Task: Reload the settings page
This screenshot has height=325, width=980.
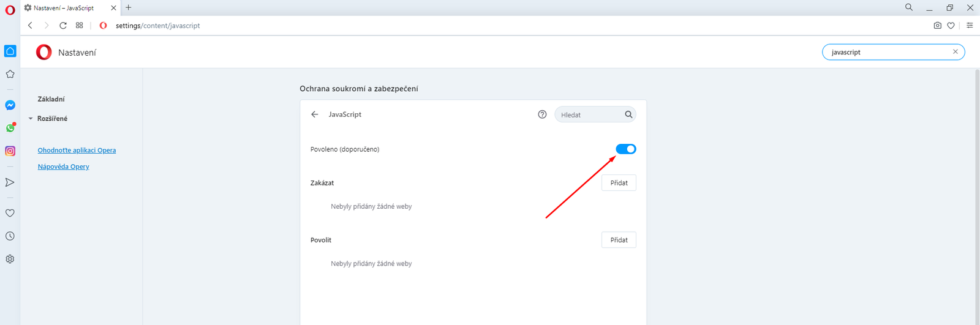Action: [x=62, y=26]
